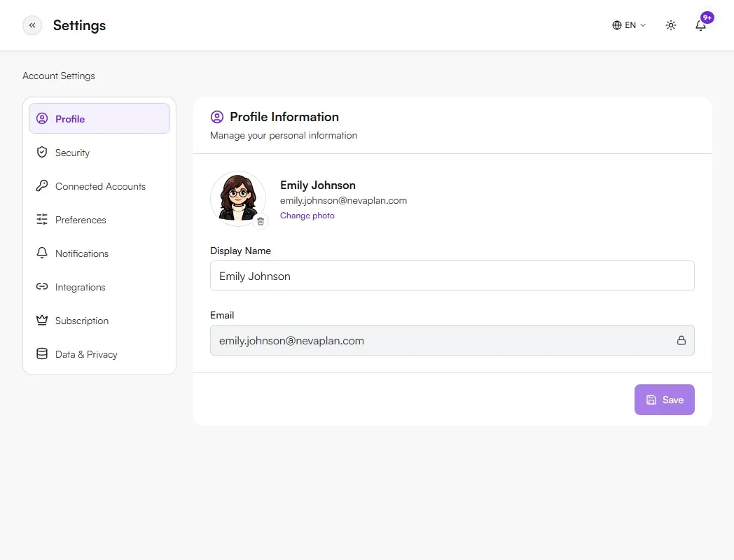Open Data & Privacy section
Screen dimensions: 734x560
[99, 354]
